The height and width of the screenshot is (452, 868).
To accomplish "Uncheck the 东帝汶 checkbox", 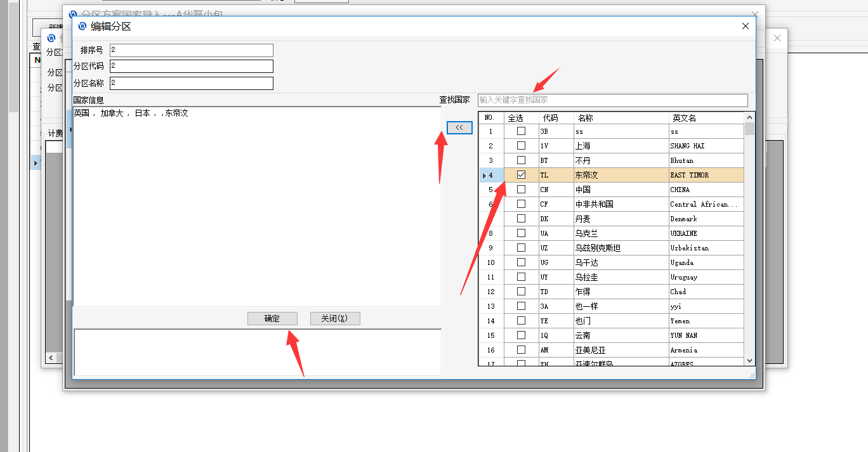I will click(x=521, y=175).
